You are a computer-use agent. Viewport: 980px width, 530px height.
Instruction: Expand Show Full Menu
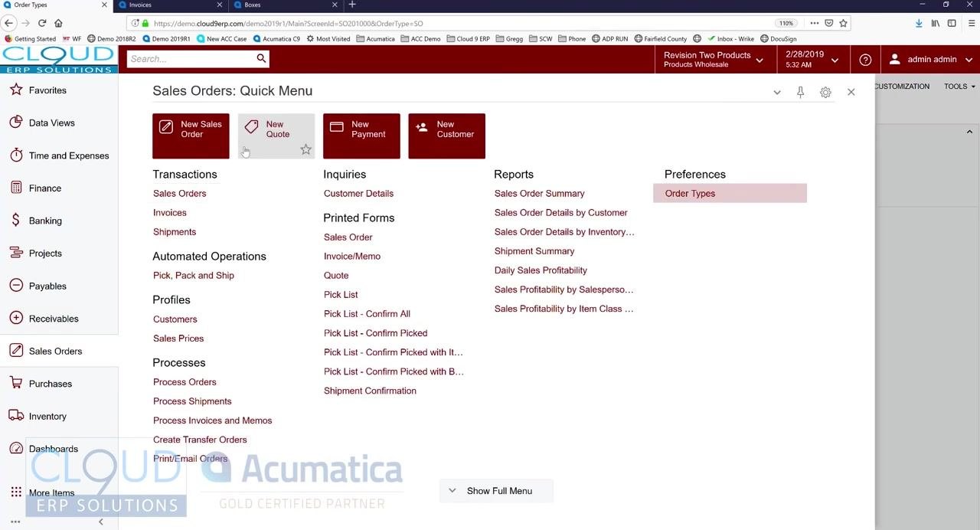[x=496, y=491]
